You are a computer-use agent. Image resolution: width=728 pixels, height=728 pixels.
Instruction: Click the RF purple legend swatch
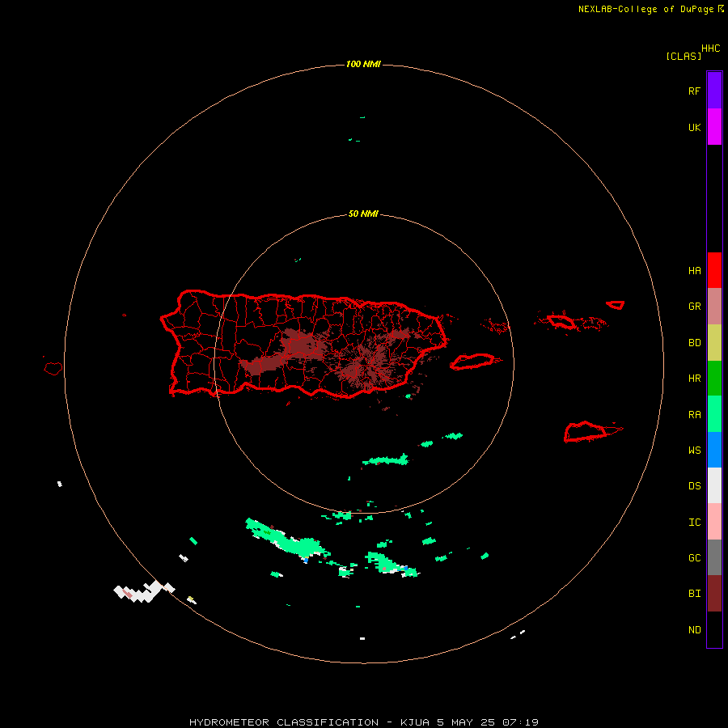coord(714,91)
